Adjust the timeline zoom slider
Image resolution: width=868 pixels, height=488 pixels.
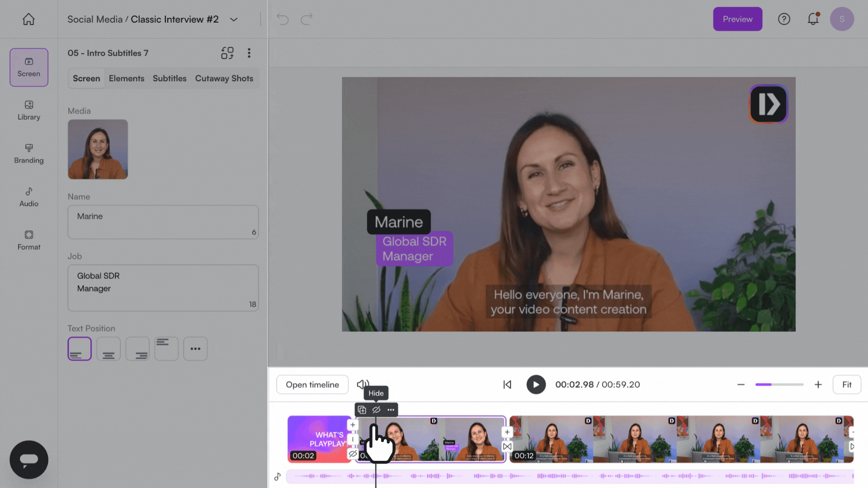[779, 385]
